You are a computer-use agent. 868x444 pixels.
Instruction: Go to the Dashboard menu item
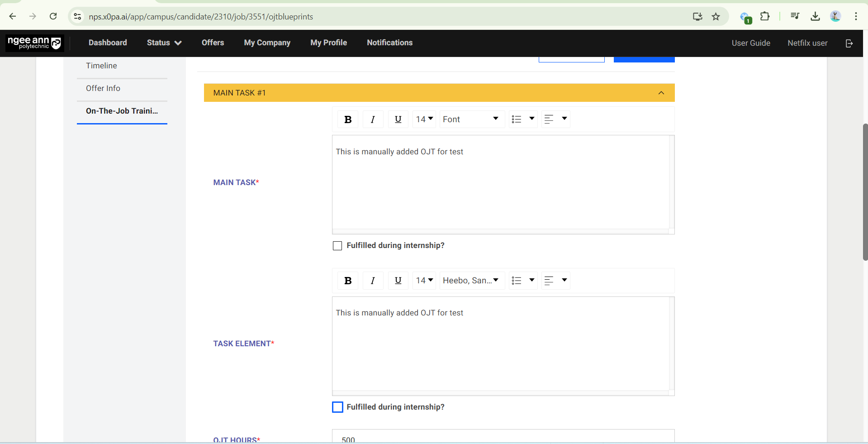[x=108, y=43]
